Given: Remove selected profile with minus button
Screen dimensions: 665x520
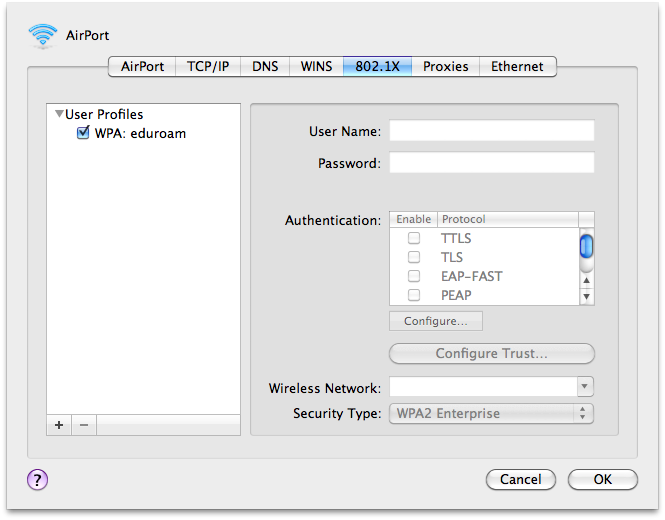Looking at the screenshot, I should tap(84, 425).
